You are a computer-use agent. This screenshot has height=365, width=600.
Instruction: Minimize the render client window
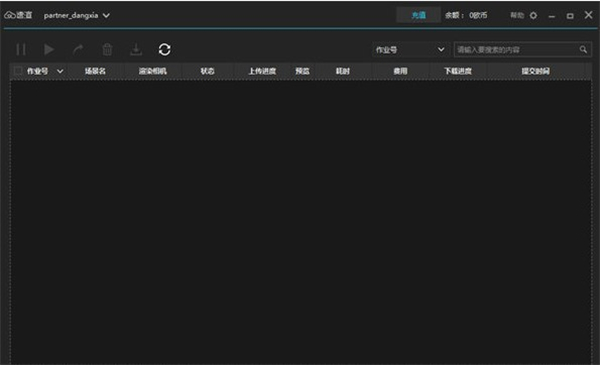tap(551, 16)
